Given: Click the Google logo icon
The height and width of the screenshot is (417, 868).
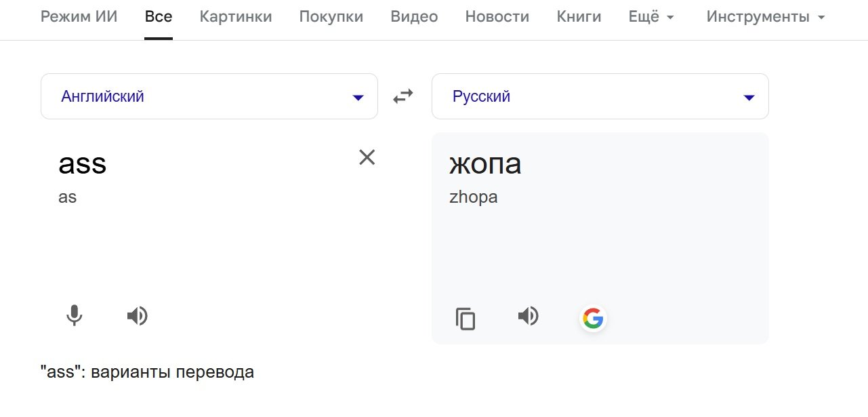Looking at the screenshot, I should point(593,318).
